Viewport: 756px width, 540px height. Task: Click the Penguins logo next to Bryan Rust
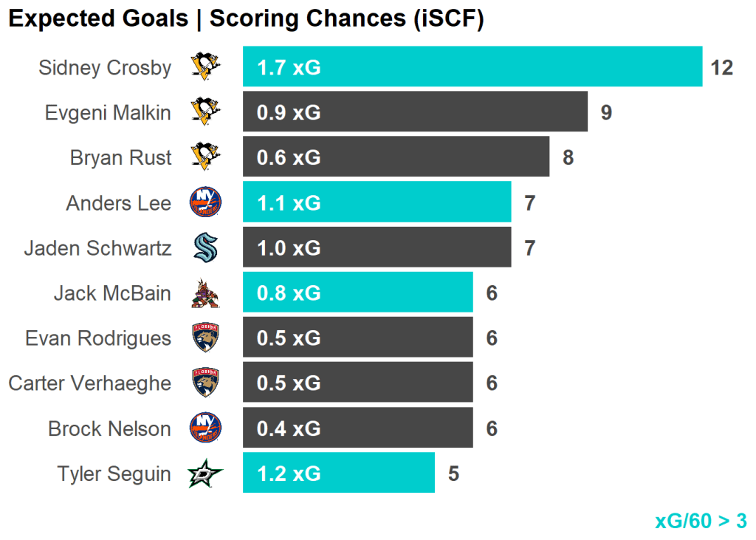pos(205,157)
